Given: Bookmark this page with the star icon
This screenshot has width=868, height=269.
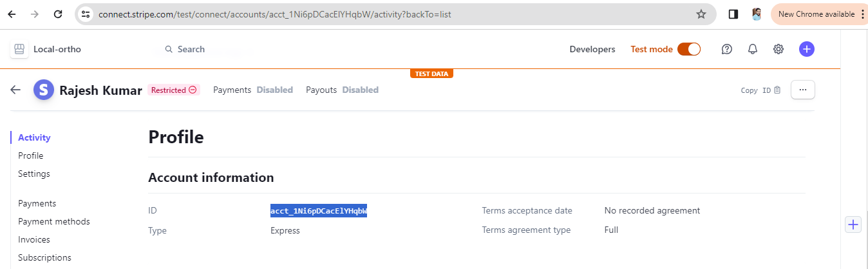Looking at the screenshot, I should (x=701, y=14).
